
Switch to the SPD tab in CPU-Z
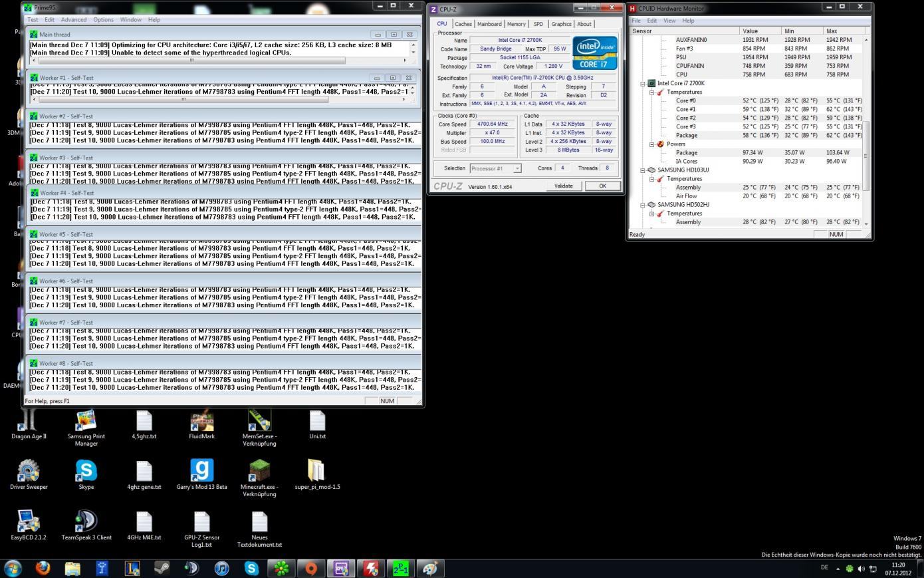click(x=538, y=24)
